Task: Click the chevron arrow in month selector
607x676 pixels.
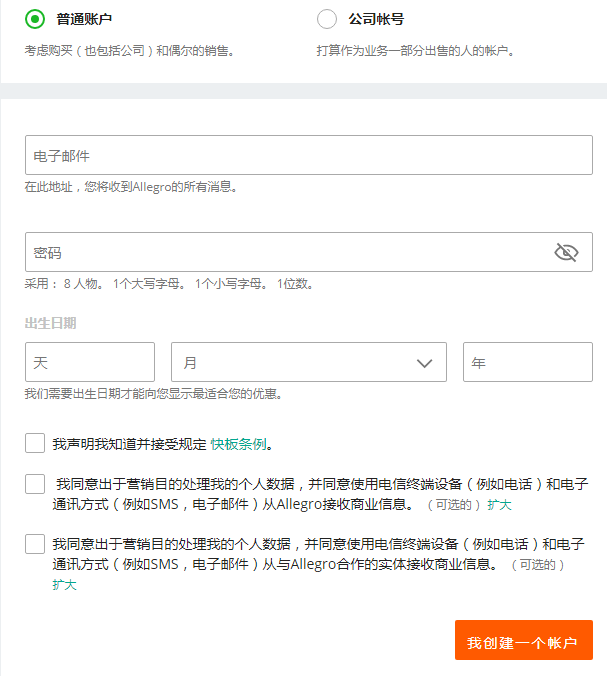Action: point(424,363)
